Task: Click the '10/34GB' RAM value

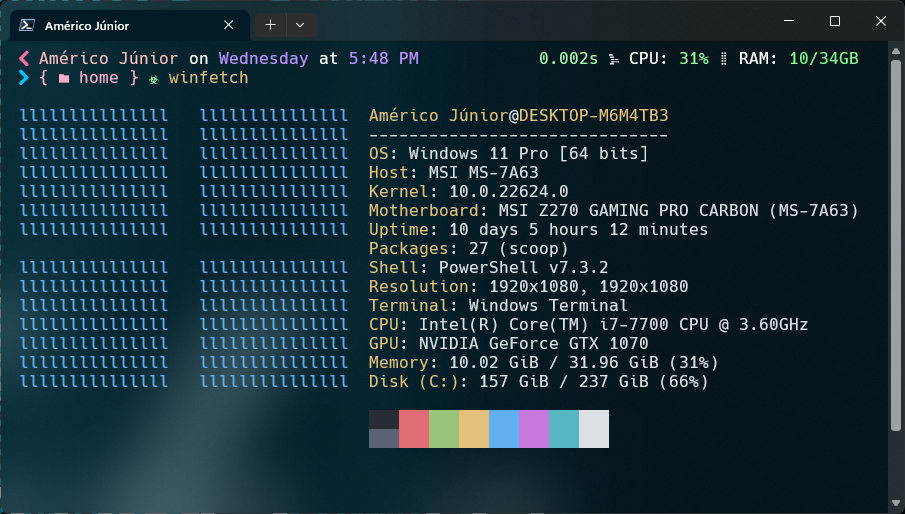Action: [824, 58]
